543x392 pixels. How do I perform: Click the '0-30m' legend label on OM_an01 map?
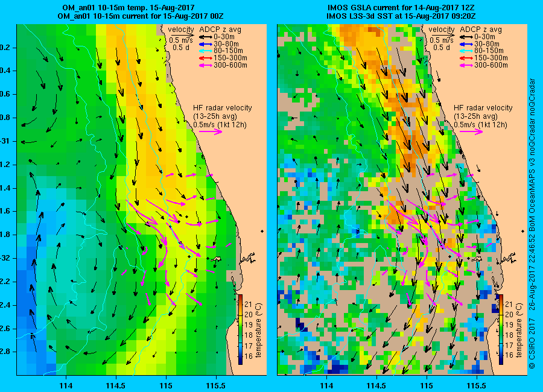[x=224, y=37]
